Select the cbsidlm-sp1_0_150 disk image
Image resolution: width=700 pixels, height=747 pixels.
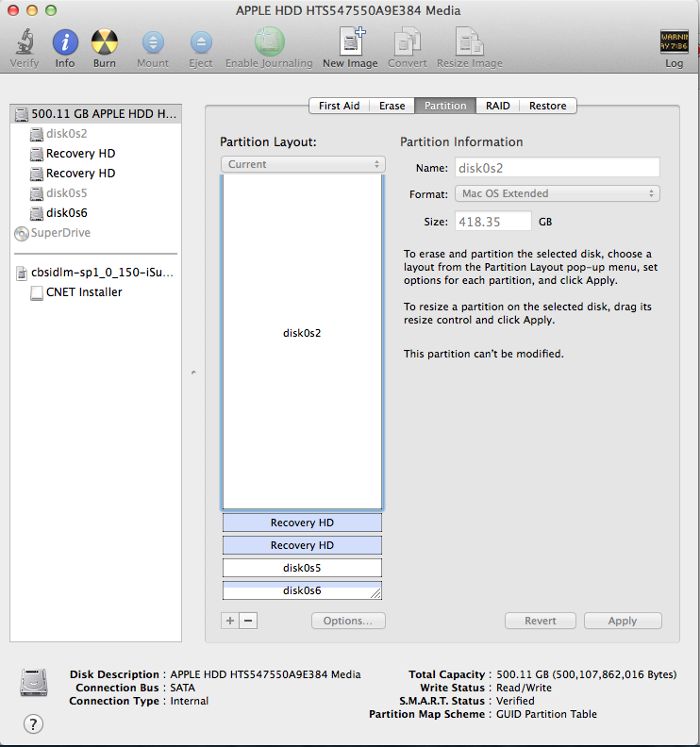[95, 273]
